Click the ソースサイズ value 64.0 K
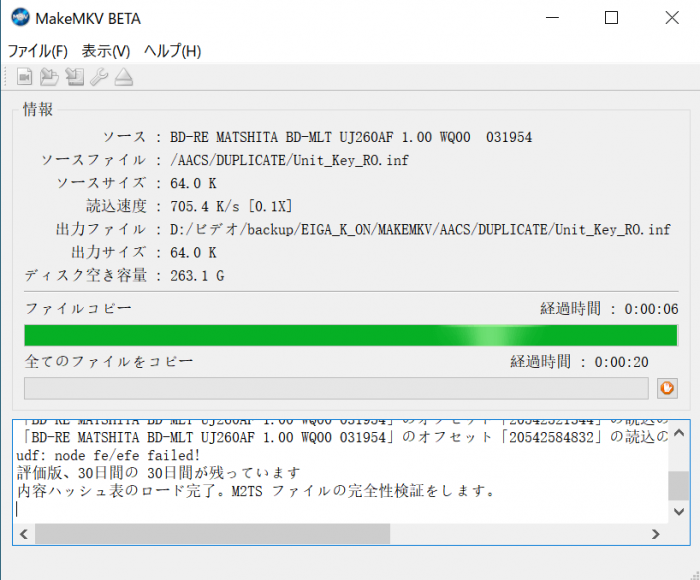 pyautogui.click(x=193, y=184)
